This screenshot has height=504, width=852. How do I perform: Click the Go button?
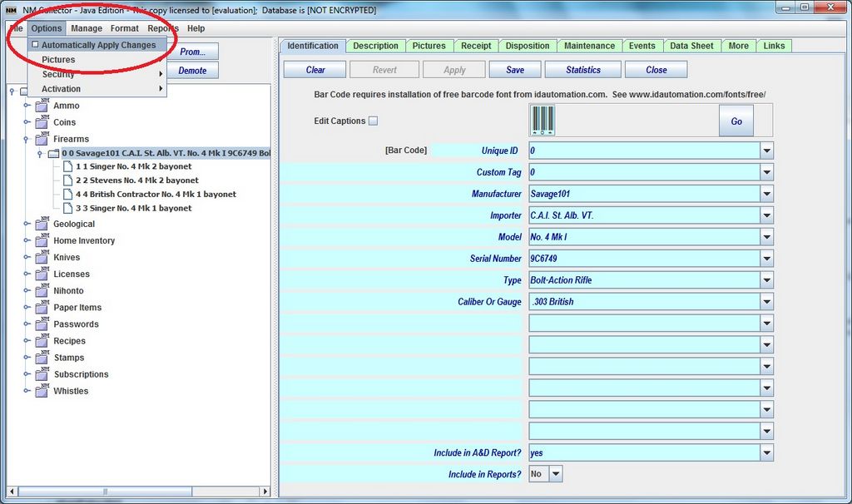click(x=736, y=121)
